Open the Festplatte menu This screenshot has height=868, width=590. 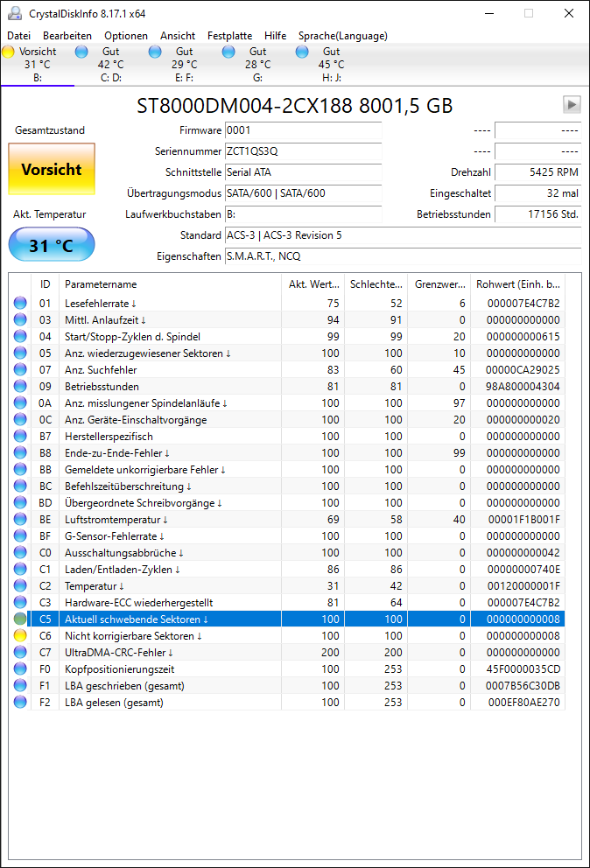229,35
